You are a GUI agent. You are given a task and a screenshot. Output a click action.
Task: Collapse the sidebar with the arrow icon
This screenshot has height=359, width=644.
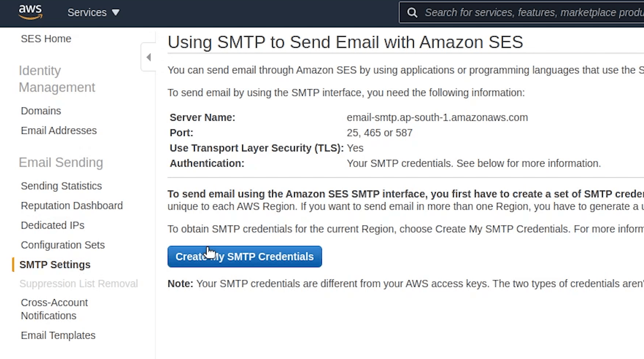pyautogui.click(x=149, y=57)
